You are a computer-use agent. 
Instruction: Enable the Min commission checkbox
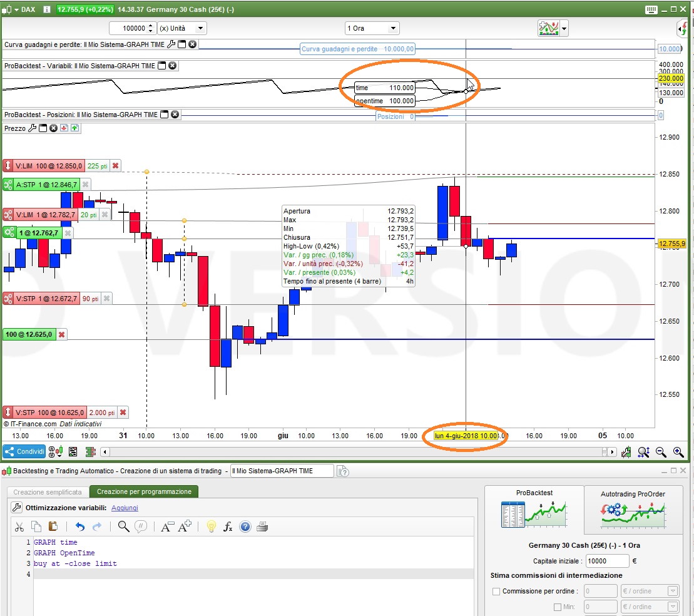pyautogui.click(x=558, y=607)
